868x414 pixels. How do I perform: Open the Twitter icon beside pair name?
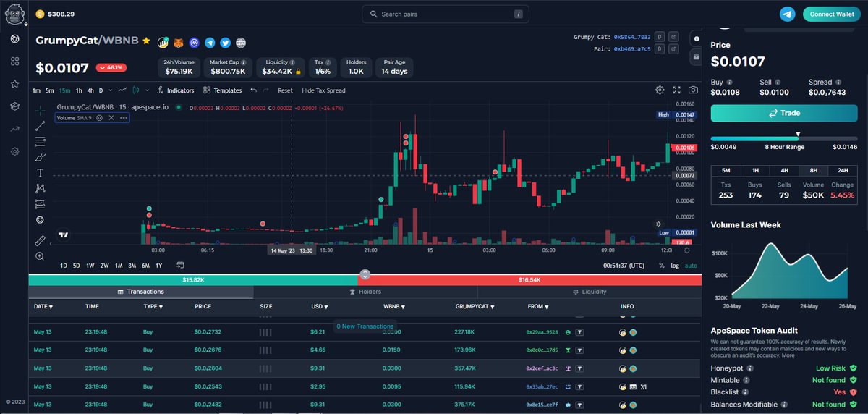225,43
